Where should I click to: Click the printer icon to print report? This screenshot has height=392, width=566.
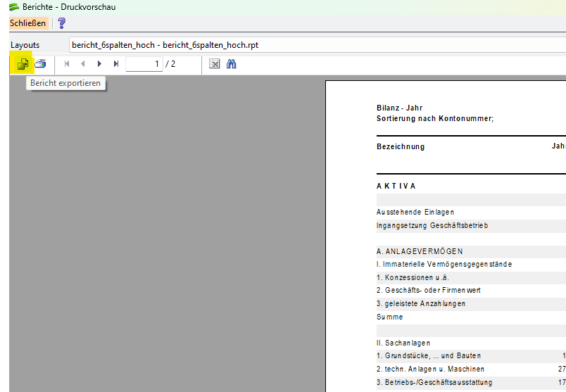click(41, 64)
